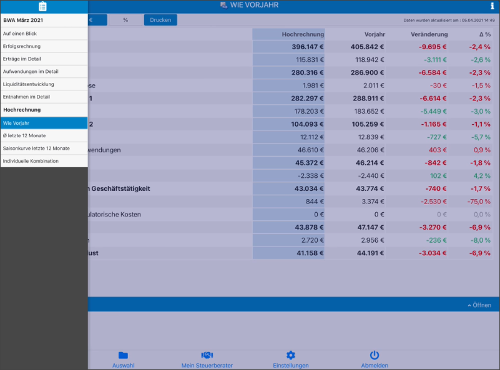This screenshot has width=500, height=370.
Task: Open the Einstellungen gear icon
Action: tap(291, 355)
